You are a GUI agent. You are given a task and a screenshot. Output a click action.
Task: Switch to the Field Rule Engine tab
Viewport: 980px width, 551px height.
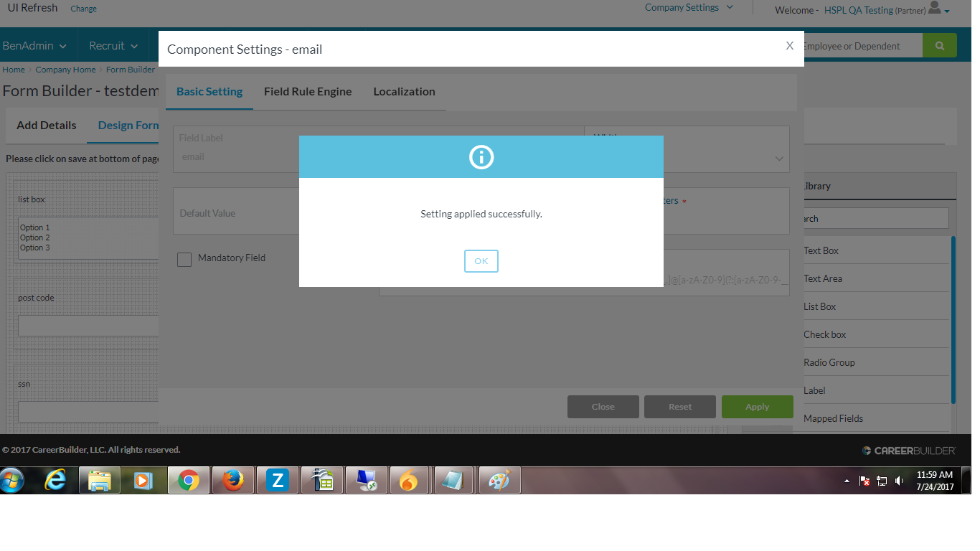308,92
